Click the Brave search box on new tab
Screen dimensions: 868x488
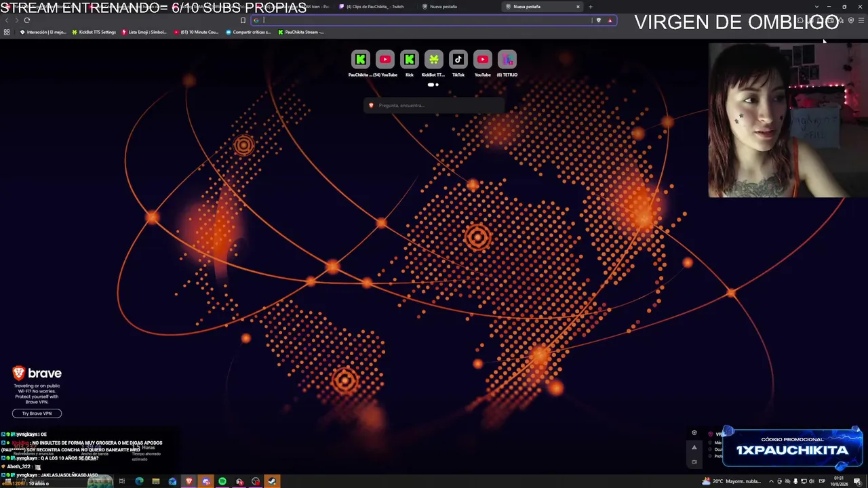click(x=434, y=105)
